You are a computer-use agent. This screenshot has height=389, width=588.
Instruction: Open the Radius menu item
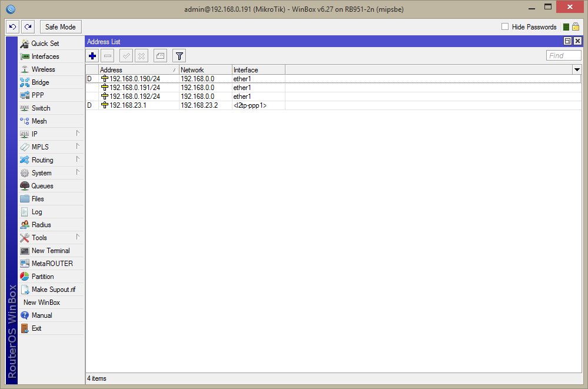tap(51, 225)
